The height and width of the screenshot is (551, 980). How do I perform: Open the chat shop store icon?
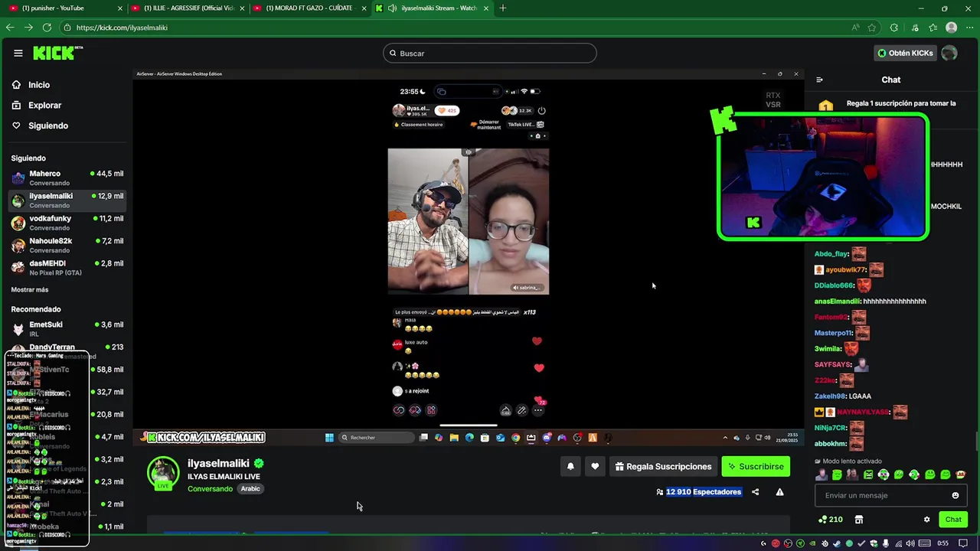(859, 520)
